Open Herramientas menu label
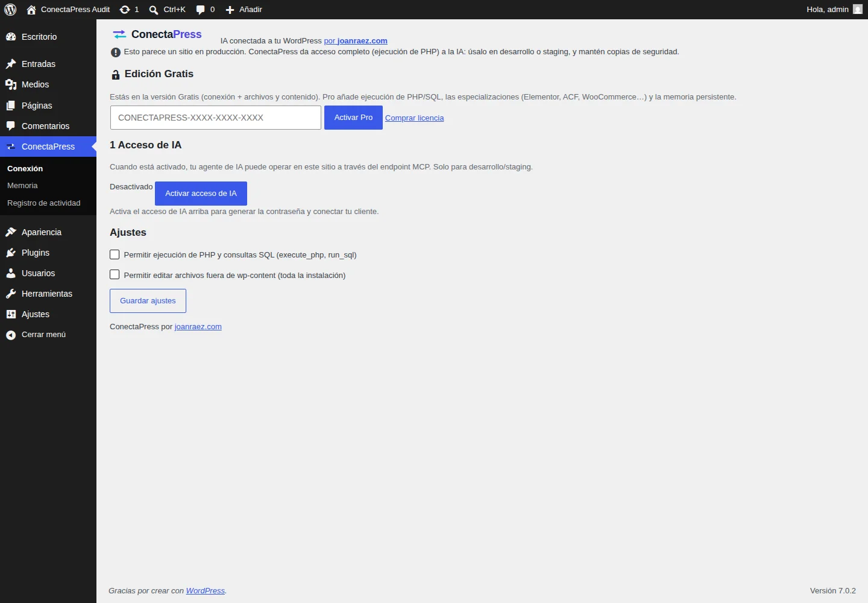Image resolution: width=868 pixels, height=603 pixels. 47,294
